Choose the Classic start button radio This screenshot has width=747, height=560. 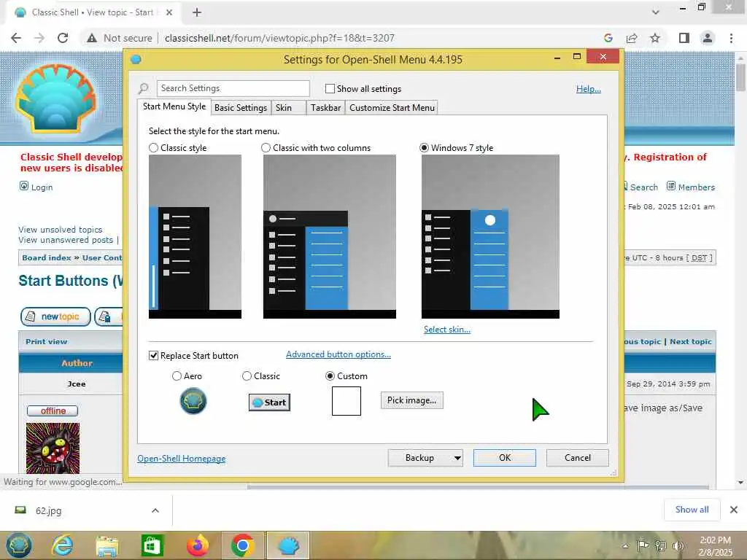tap(247, 376)
